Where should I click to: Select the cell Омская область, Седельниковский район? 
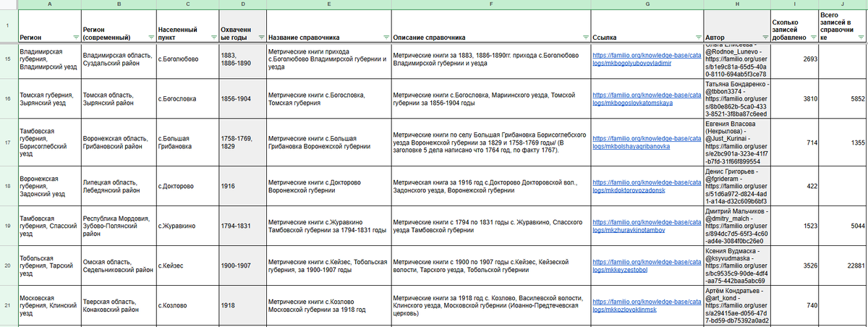coord(117,265)
